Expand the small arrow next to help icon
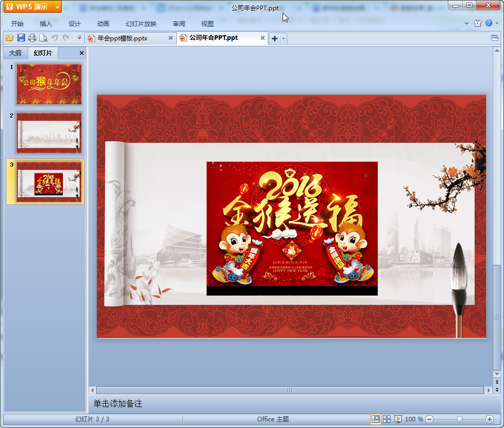 tap(497, 23)
